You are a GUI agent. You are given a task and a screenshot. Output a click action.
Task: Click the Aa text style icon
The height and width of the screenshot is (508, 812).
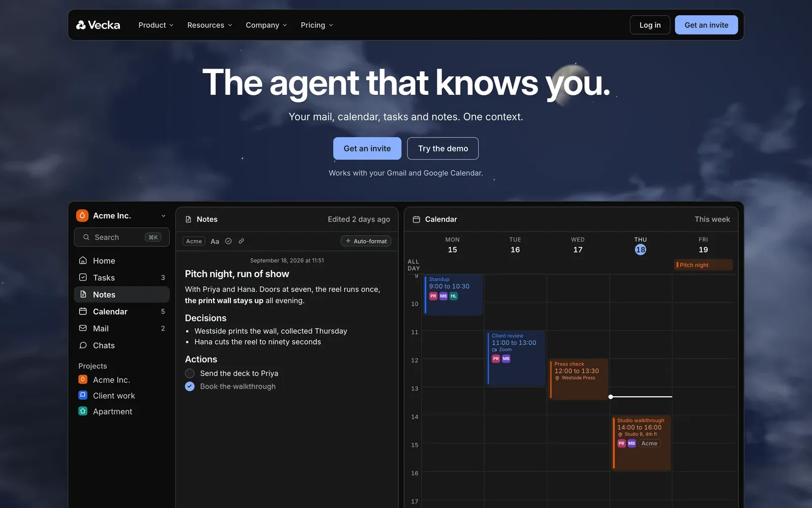click(215, 241)
